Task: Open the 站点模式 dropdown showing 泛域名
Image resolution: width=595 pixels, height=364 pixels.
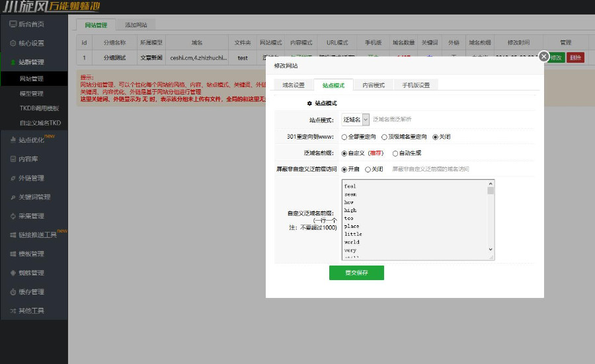Action: tap(356, 120)
